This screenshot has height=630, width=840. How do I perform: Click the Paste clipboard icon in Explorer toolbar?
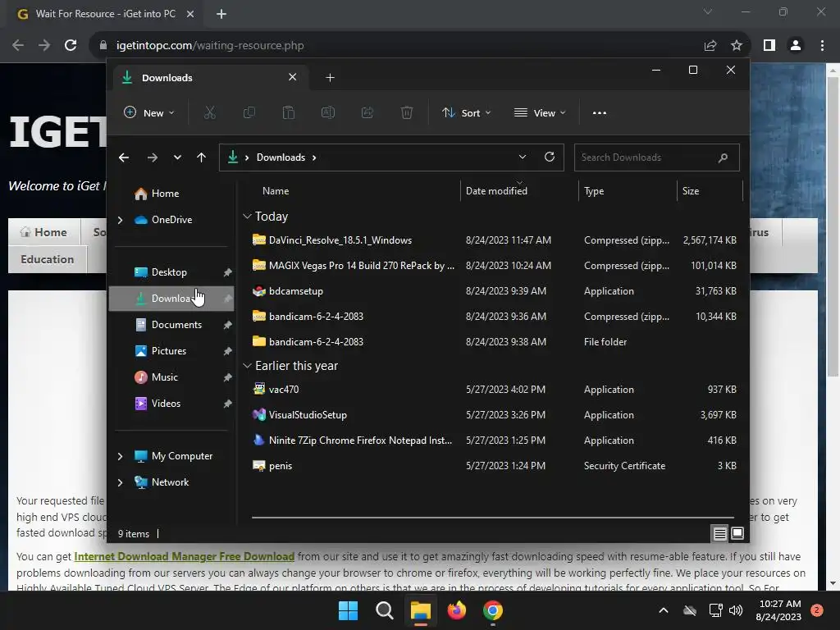coord(288,112)
